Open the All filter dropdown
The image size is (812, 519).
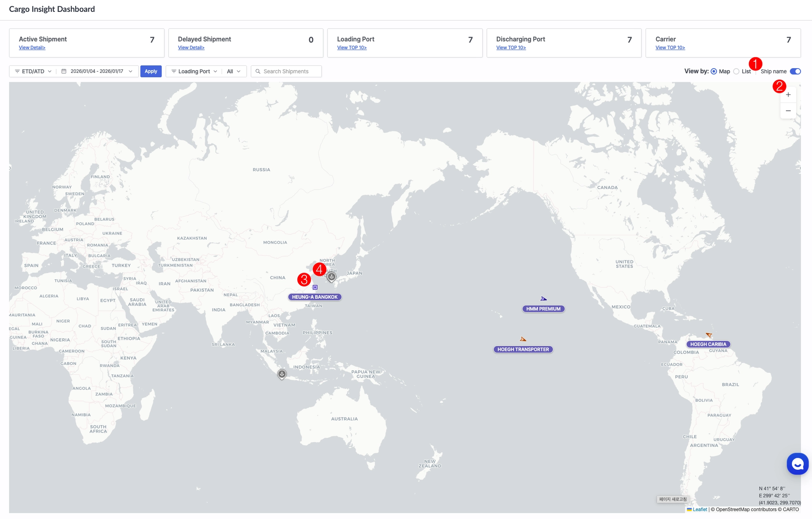[234, 71]
